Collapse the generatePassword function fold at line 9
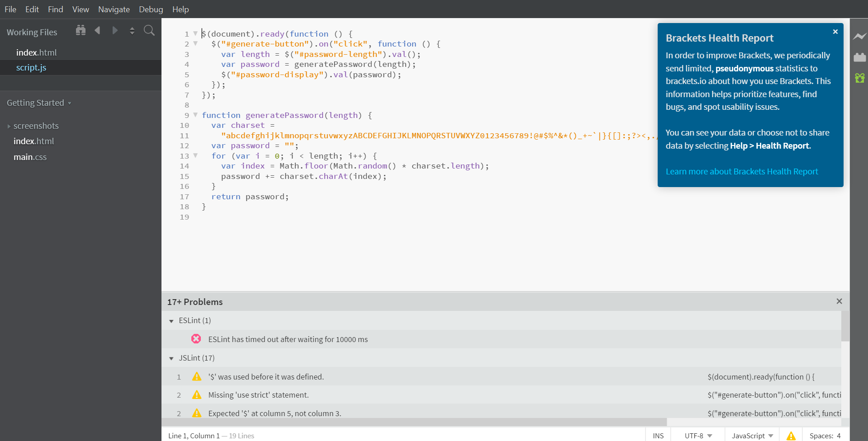 tap(195, 115)
